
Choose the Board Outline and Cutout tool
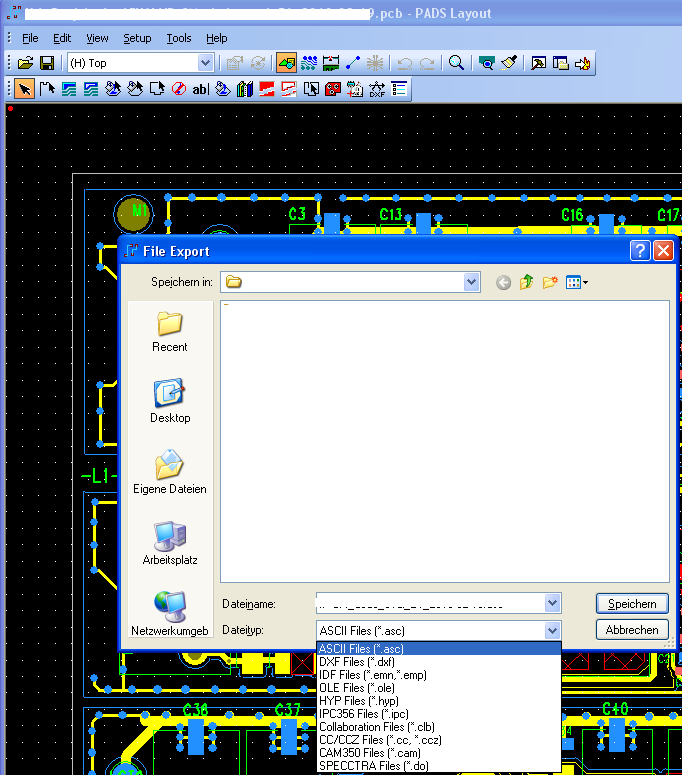coord(157,89)
